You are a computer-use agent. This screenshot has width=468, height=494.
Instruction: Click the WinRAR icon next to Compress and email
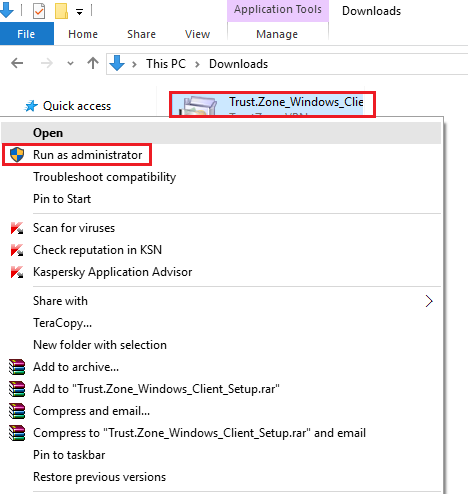[17, 411]
